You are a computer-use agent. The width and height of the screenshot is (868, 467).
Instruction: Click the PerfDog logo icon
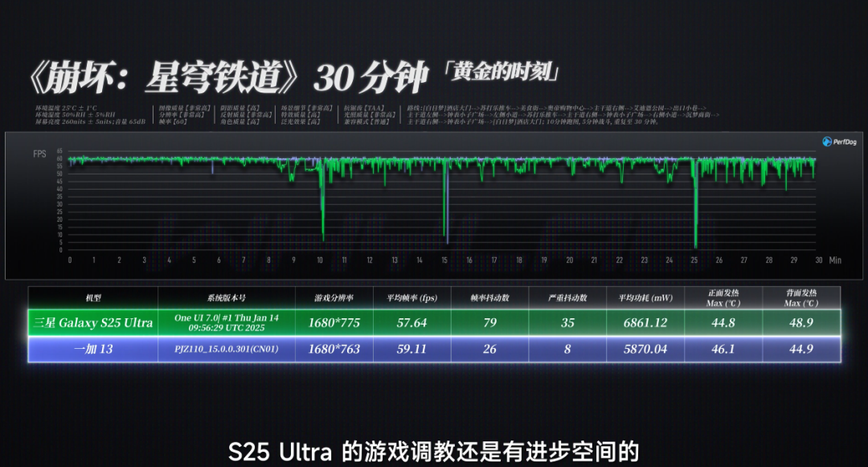pyautogui.click(x=827, y=141)
